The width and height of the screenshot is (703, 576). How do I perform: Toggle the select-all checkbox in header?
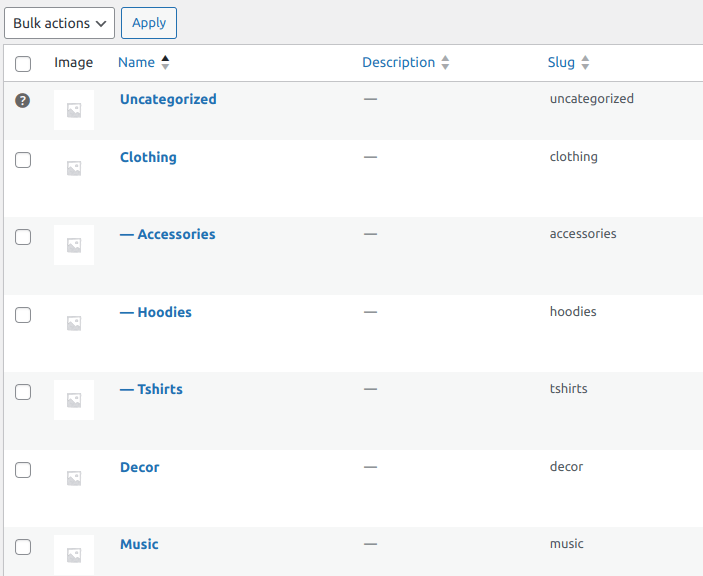(x=23, y=64)
